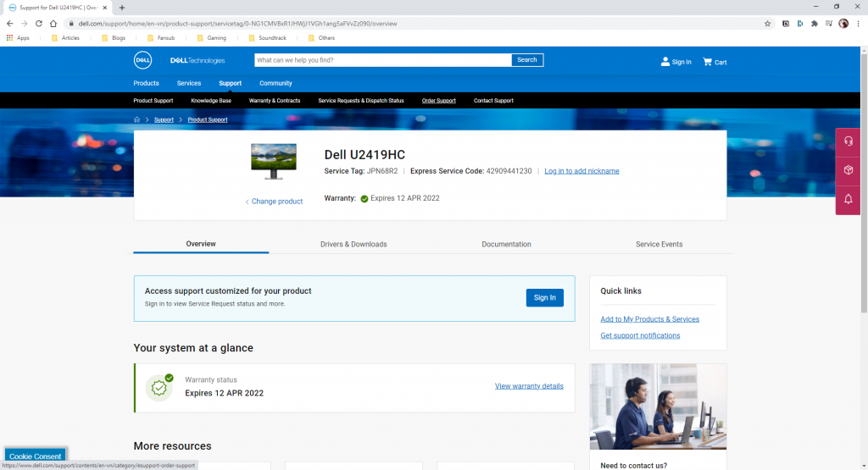Open View warranty details link
The height and width of the screenshot is (470, 868).
click(529, 386)
